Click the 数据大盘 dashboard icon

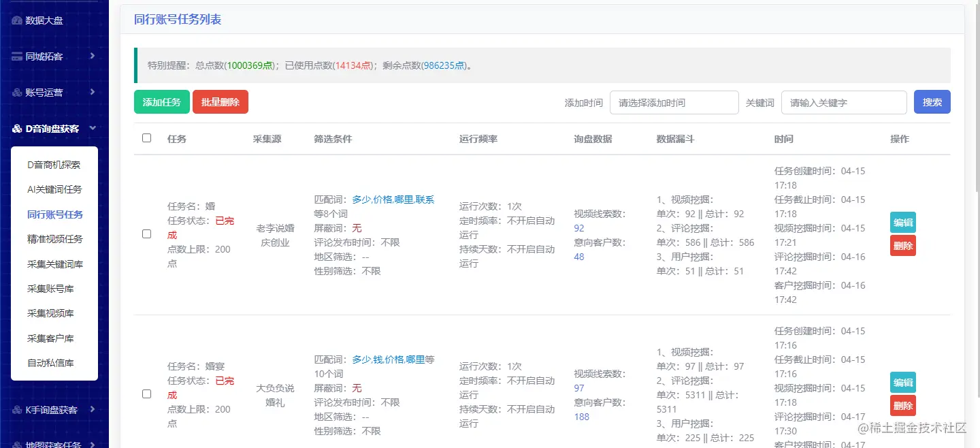point(17,20)
